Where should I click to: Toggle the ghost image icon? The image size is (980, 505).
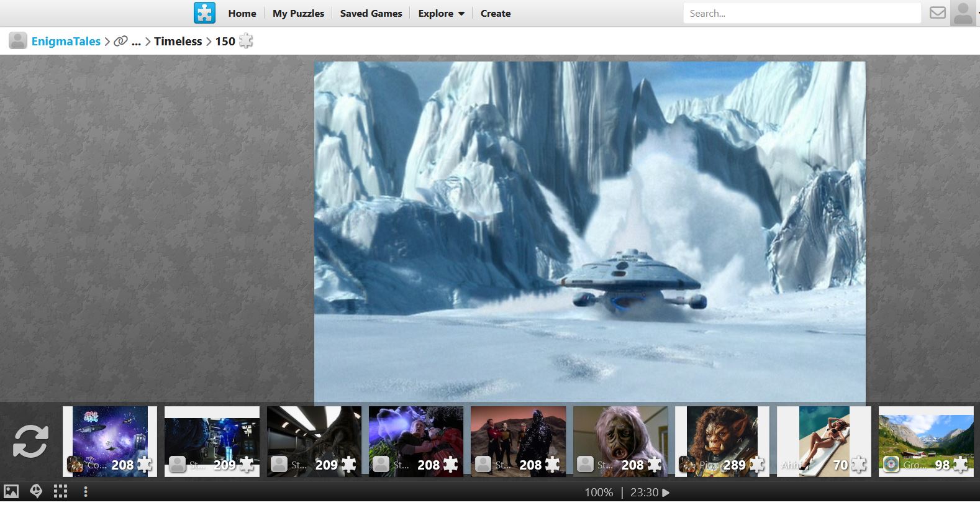36,491
